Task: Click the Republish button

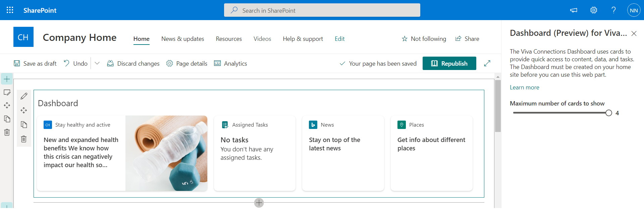Action: pyautogui.click(x=449, y=63)
